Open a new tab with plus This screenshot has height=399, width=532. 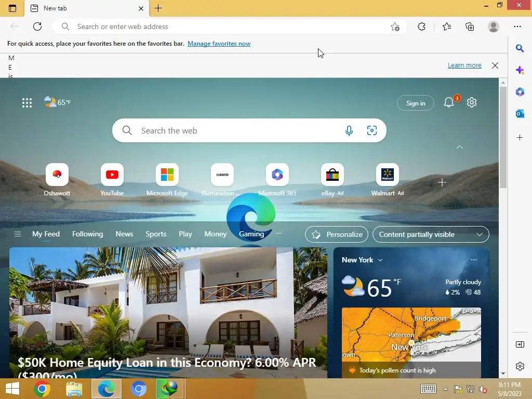pos(158,8)
